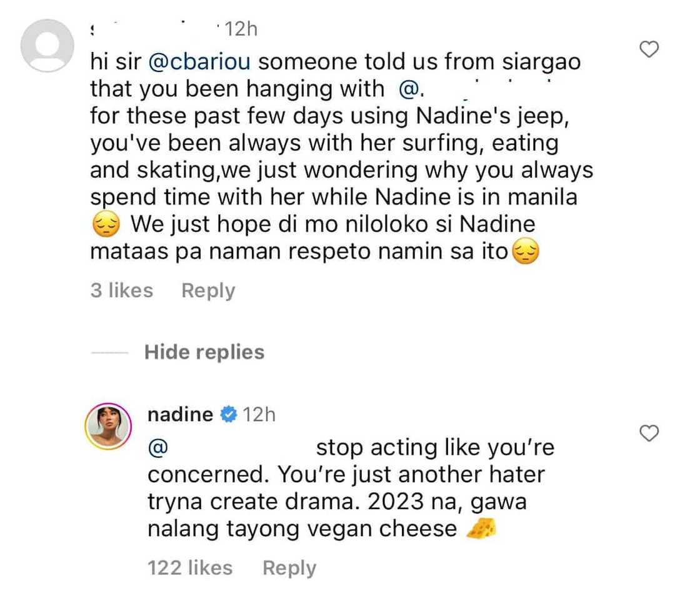This screenshot has width=700, height=616.
Task: Click the 12h timestamp next to nadine
Action: pos(259,415)
